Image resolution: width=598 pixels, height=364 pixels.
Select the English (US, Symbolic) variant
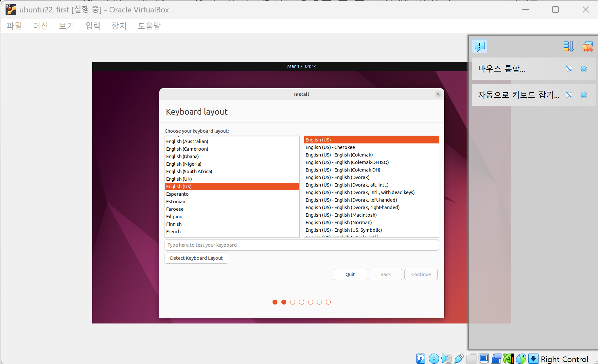pos(371,230)
